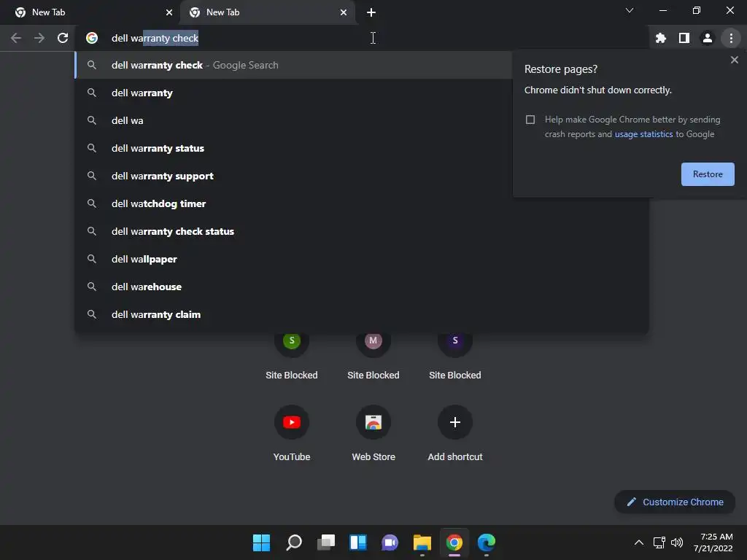Select 'dell warranty check - Google Search' suggestion

coord(293,65)
